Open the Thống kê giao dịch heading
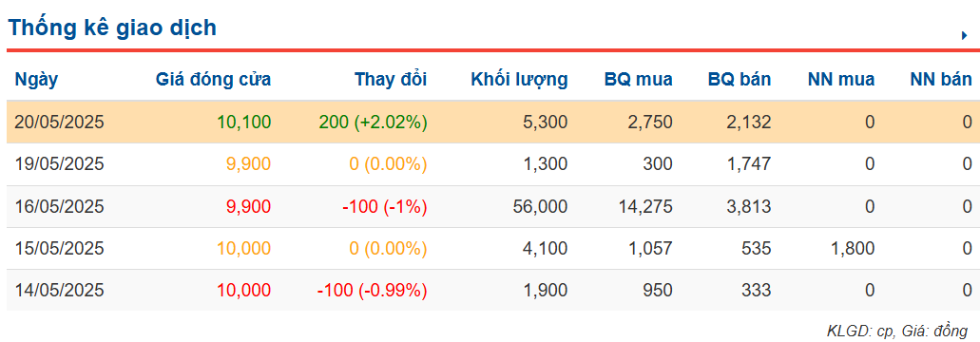 click(x=112, y=28)
